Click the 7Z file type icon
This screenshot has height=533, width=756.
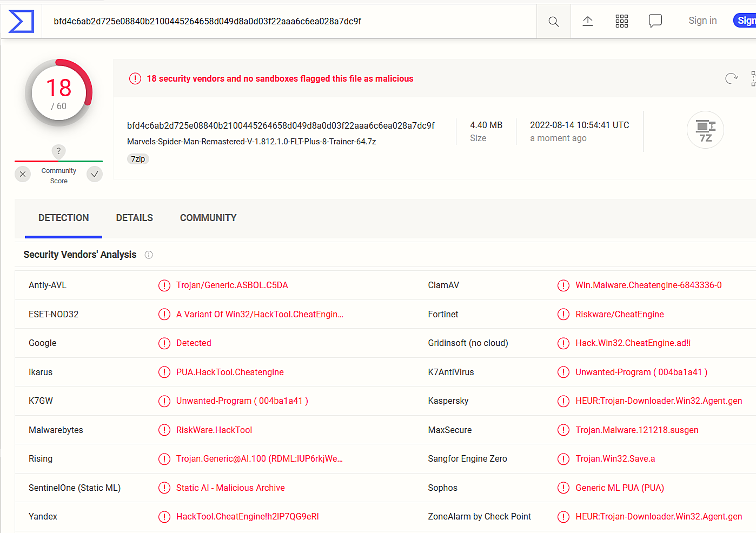click(705, 130)
